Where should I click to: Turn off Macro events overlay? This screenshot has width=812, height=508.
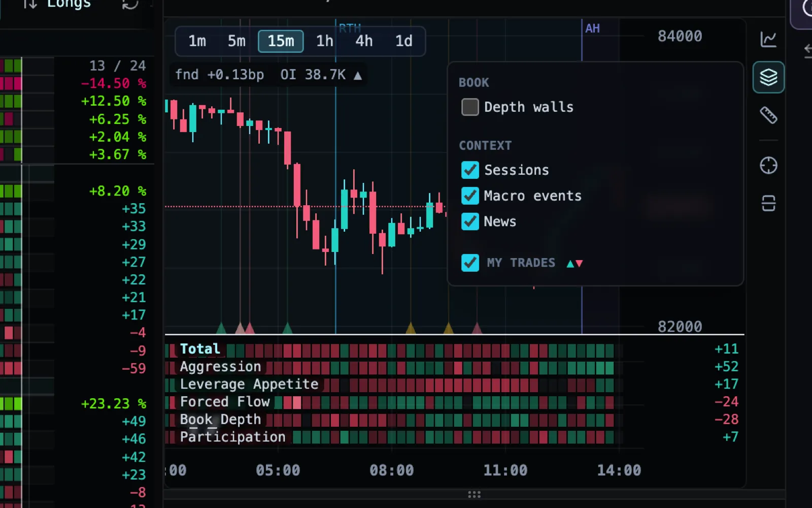470,196
